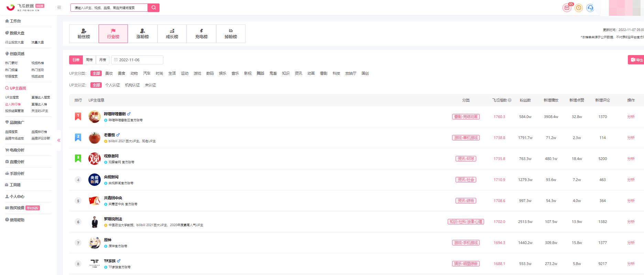Click the magnifier search button
Viewport: 644px width, 275px height.
tap(153, 8)
